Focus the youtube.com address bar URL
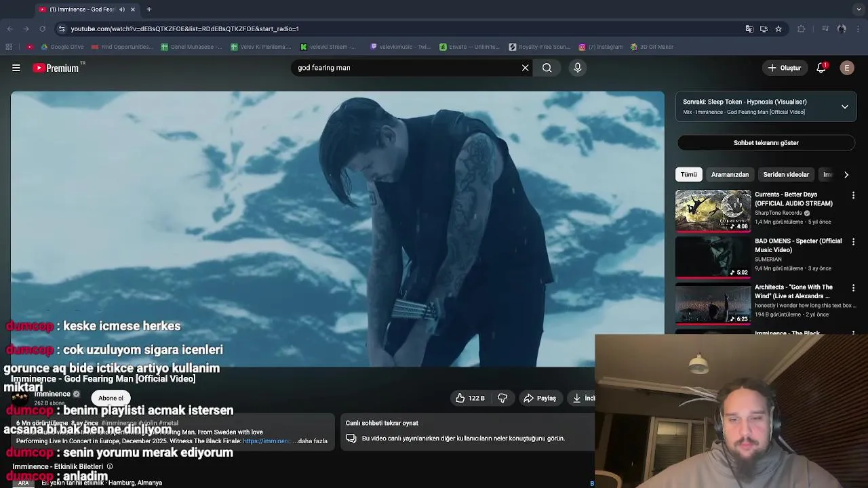The width and height of the screenshot is (868, 488). [184, 29]
